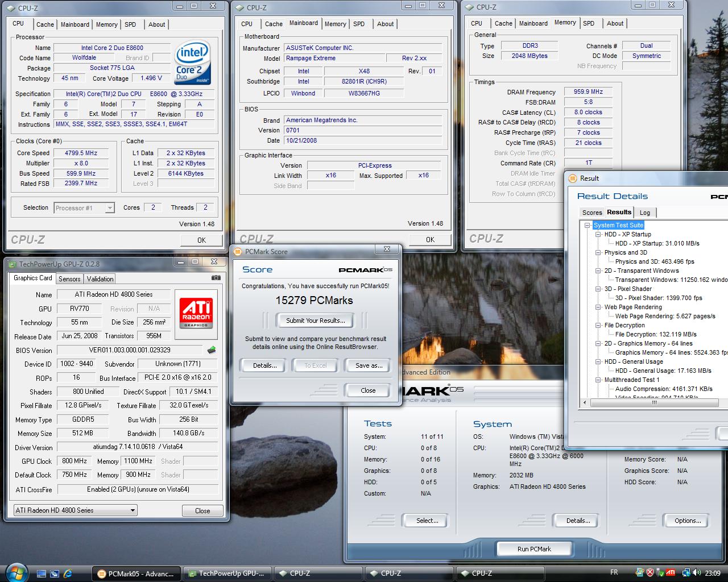This screenshot has width=728, height=582.
Task: Click the Result tree horizontal scrollbar
Action: pyautogui.click(x=654, y=402)
